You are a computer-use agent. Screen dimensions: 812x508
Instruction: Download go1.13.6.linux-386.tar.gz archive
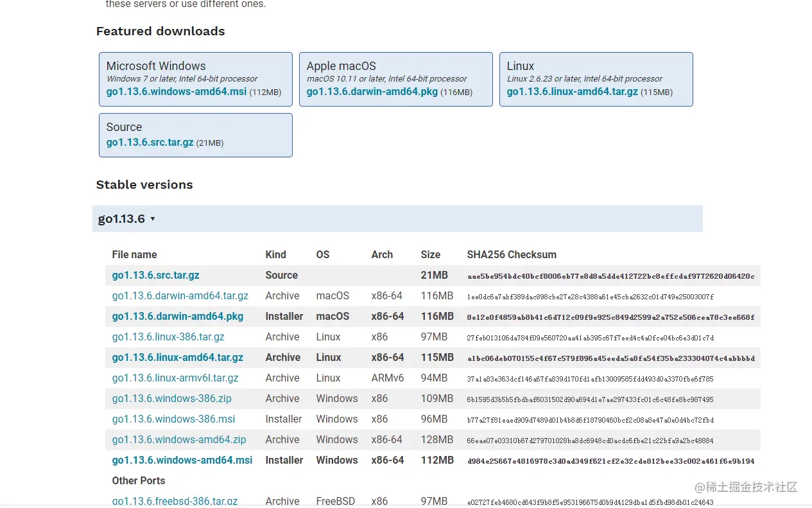tap(168, 337)
